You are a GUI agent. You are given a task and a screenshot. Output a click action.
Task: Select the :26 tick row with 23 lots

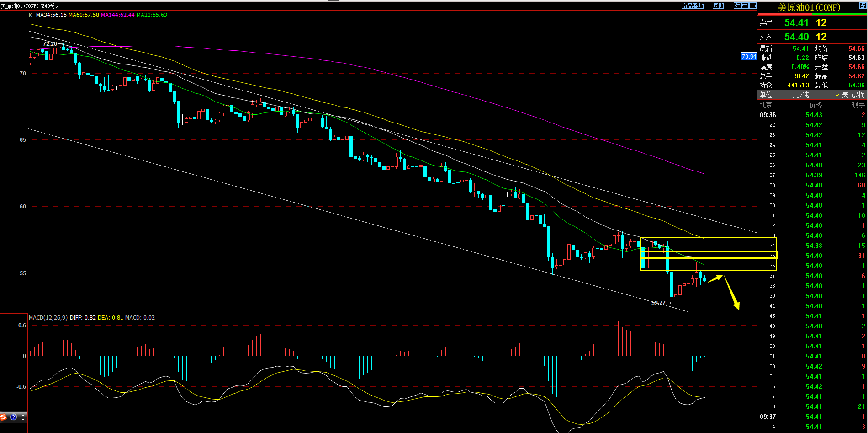click(x=812, y=166)
